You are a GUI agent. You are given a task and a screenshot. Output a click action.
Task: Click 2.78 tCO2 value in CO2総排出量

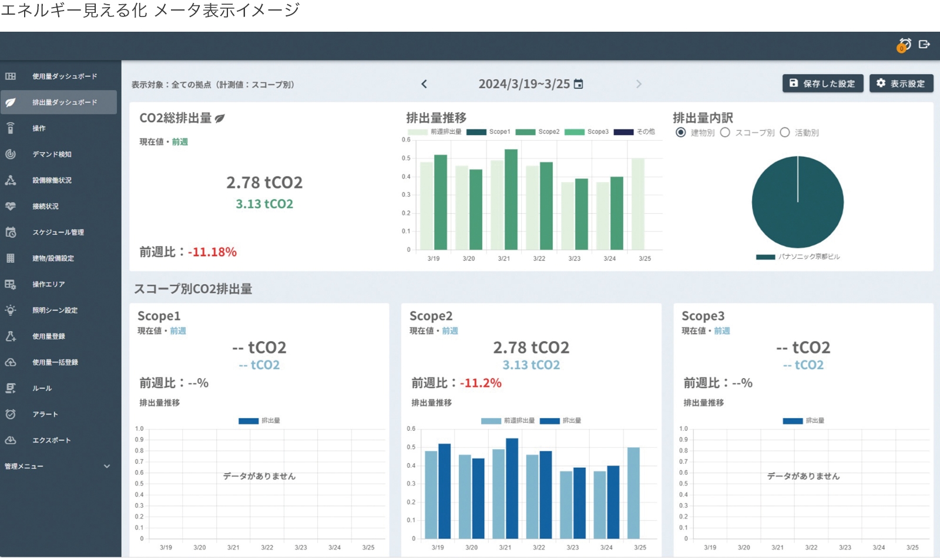264,183
